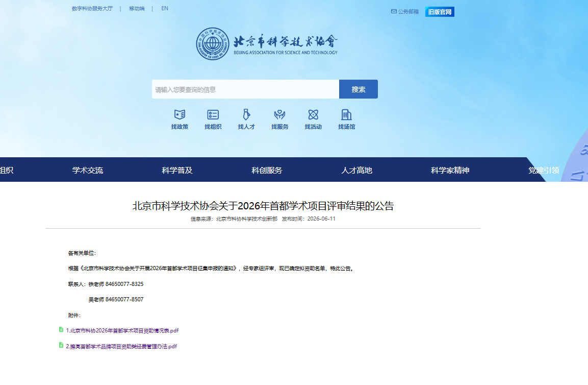
Task: Open the 科创服务 menu item
Action: 267,170
